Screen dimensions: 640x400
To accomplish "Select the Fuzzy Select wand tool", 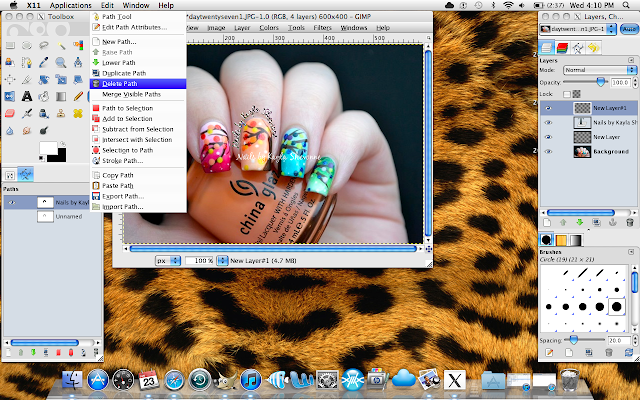I will coord(61,45).
